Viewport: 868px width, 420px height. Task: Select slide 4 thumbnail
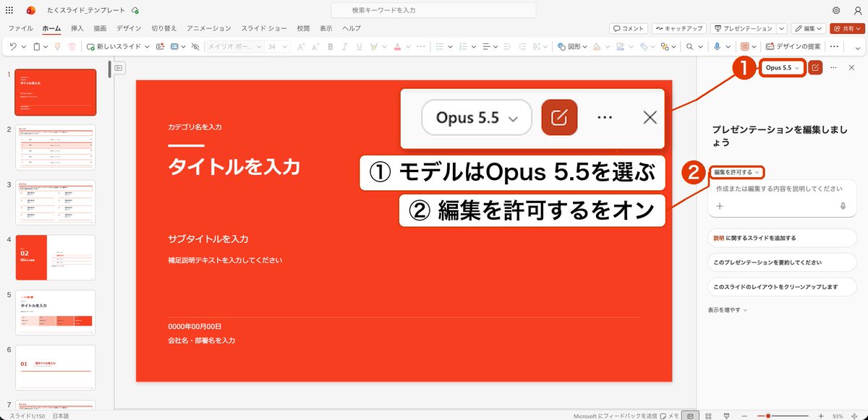(x=55, y=257)
